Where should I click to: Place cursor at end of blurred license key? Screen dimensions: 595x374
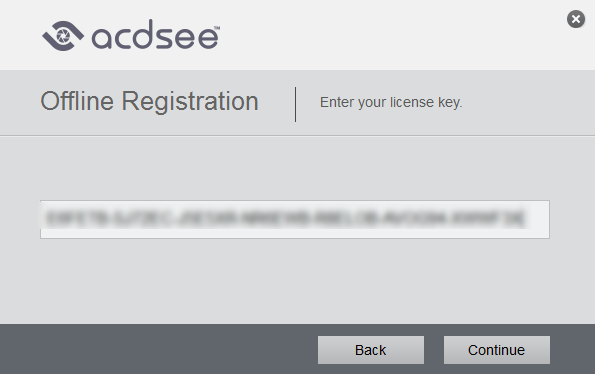(x=525, y=219)
